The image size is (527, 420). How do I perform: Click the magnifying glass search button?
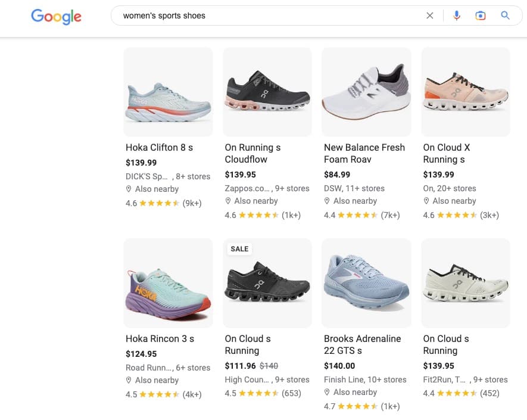pyautogui.click(x=505, y=15)
